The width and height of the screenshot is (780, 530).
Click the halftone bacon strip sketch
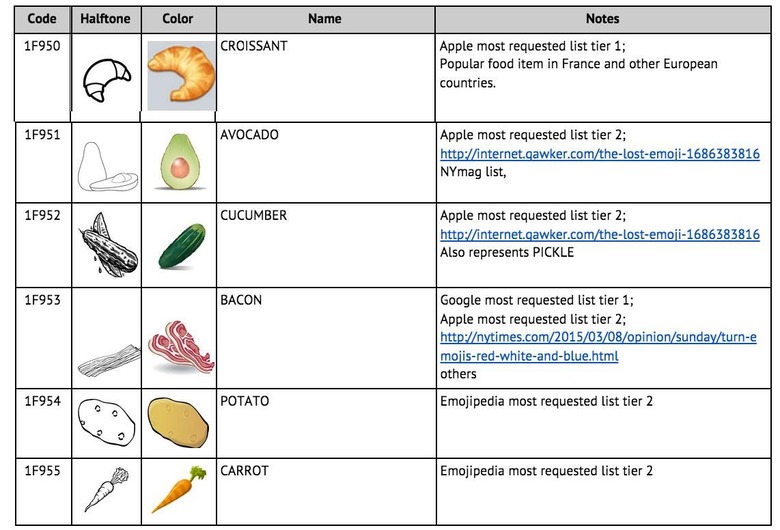pos(109,360)
